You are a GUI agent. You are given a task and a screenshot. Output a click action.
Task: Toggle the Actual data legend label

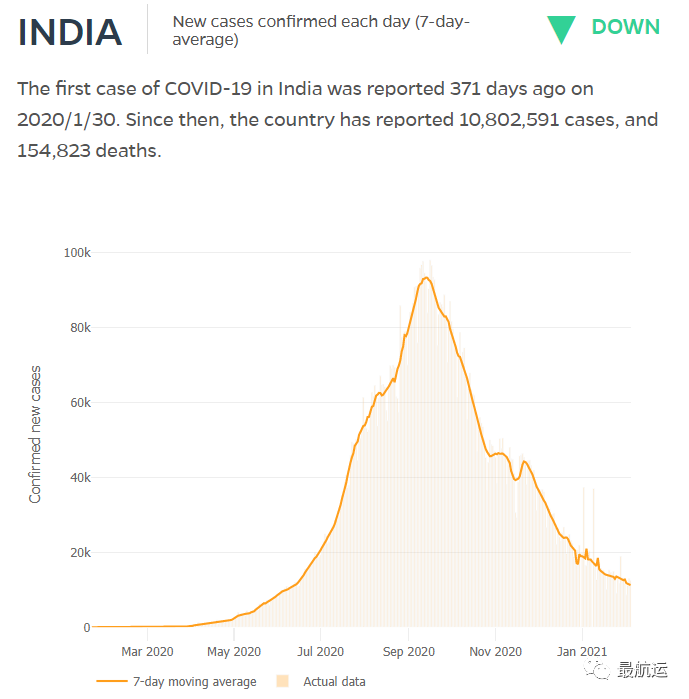334,682
